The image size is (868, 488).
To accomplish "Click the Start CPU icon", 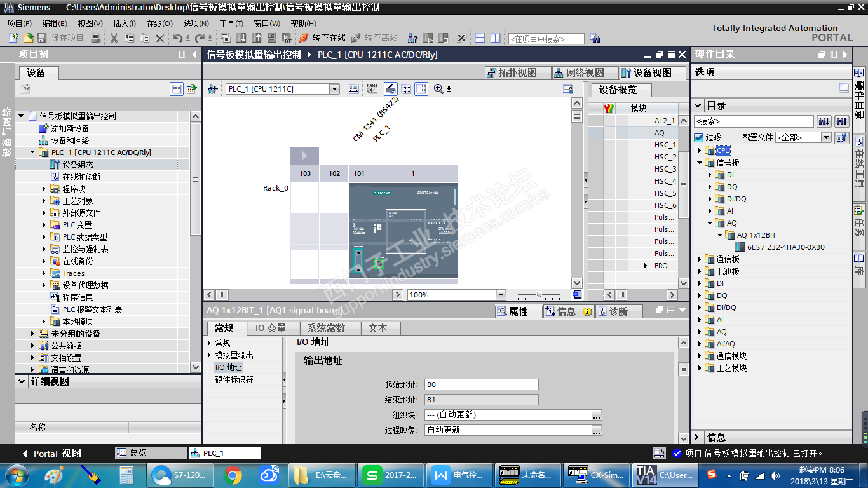I will 428,38.
